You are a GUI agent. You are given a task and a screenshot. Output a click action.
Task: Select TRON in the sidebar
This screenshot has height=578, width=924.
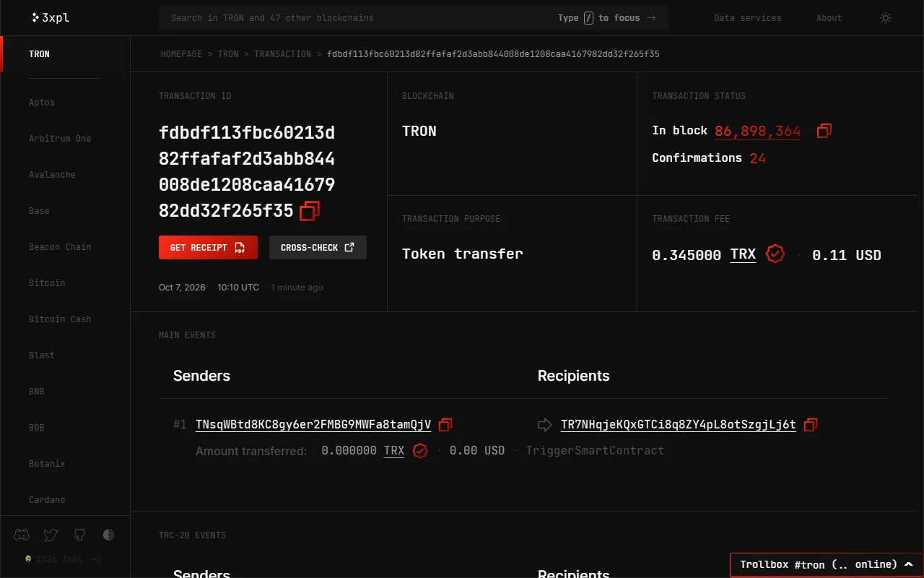pos(65,54)
